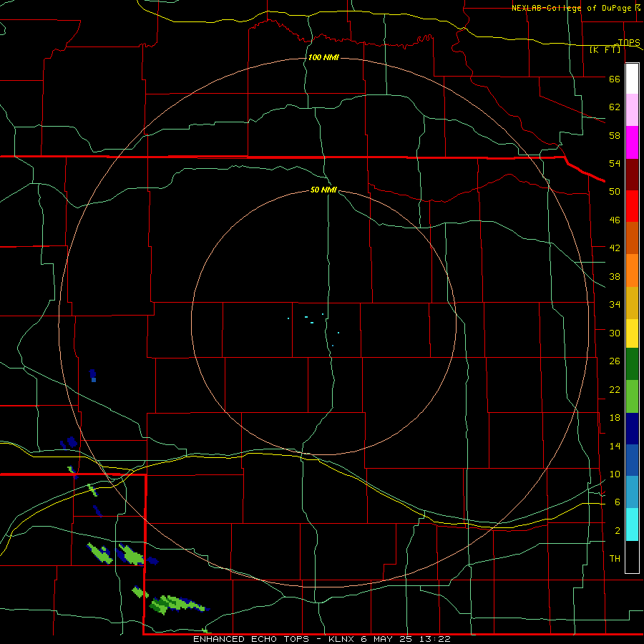Image resolution: width=644 pixels, height=644 pixels.
Task: Select the TOPS legend title
Action: [629, 42]
